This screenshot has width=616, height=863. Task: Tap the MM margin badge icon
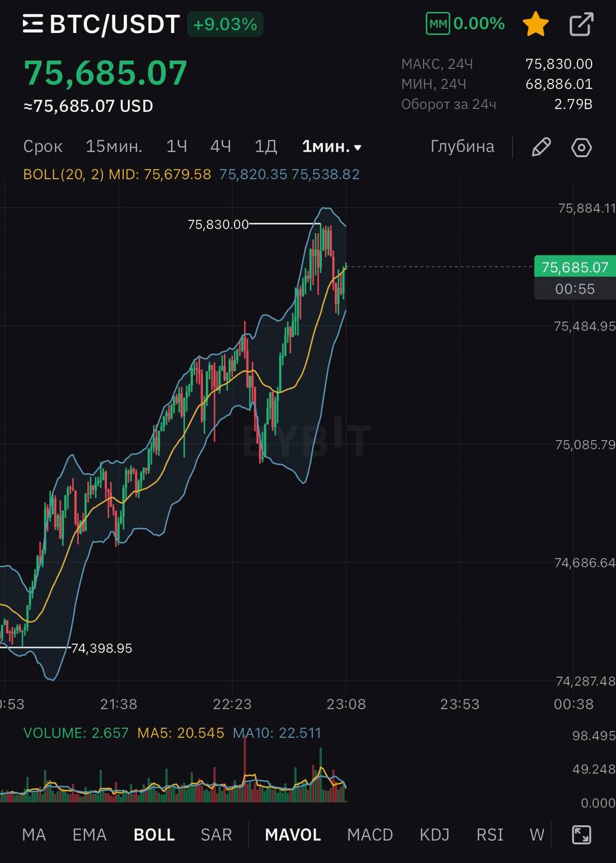coord(438,24)
